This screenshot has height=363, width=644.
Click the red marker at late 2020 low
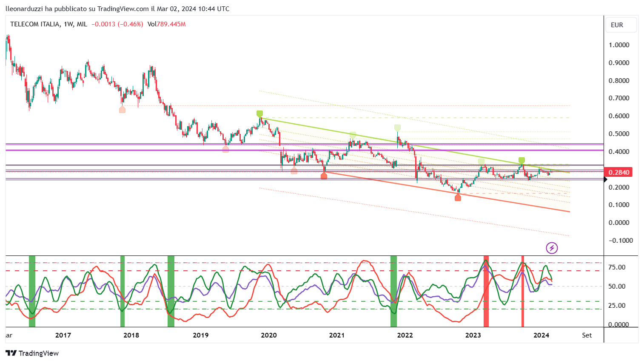coord(324,176)
